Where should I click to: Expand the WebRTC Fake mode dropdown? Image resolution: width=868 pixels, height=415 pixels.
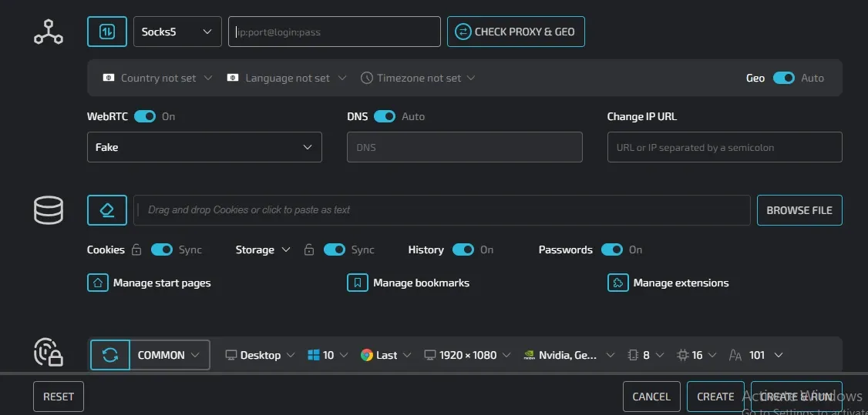[204, 147]
